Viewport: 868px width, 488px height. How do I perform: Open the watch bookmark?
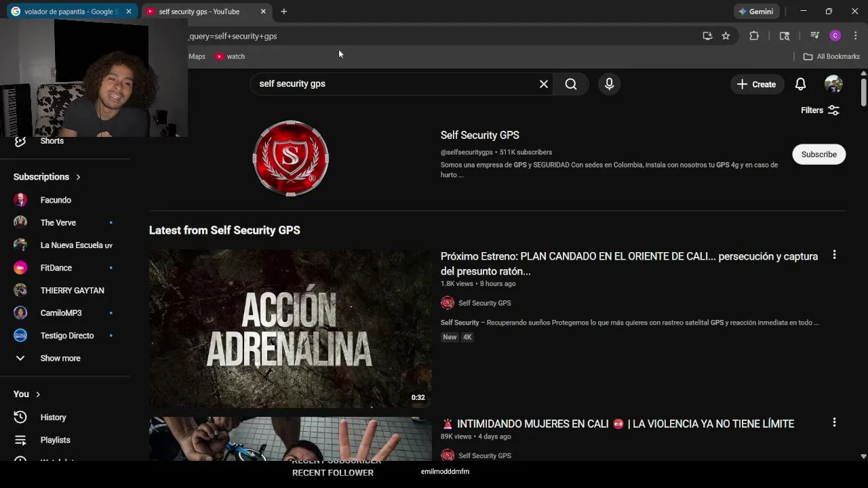pos(230,56)
